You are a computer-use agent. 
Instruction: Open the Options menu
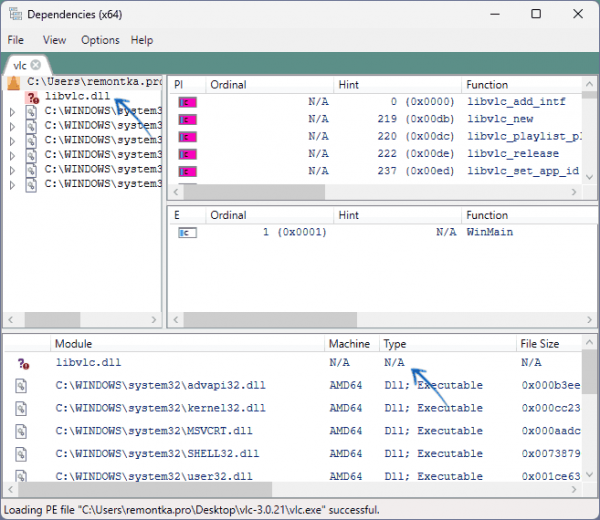pos(100,40)
